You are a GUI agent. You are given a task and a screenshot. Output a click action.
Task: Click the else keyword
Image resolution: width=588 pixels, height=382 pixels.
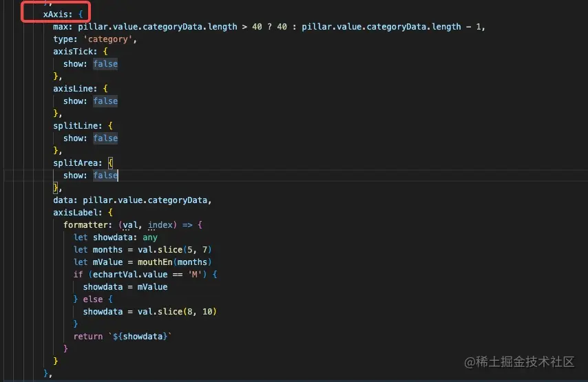click(x=93, y=299)
